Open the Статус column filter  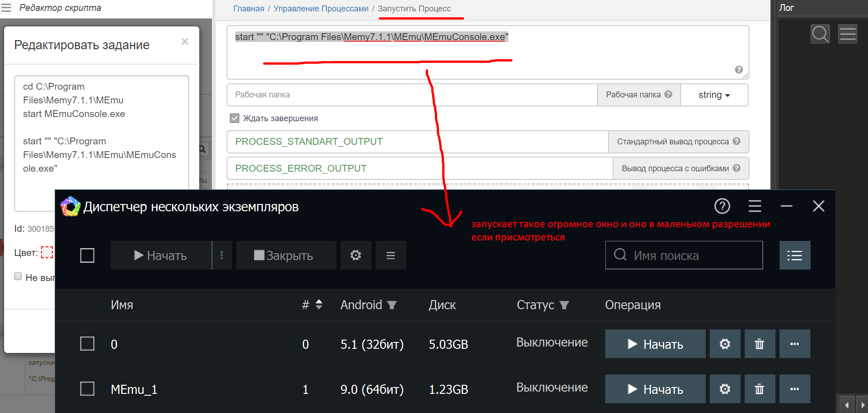[564, 305]
